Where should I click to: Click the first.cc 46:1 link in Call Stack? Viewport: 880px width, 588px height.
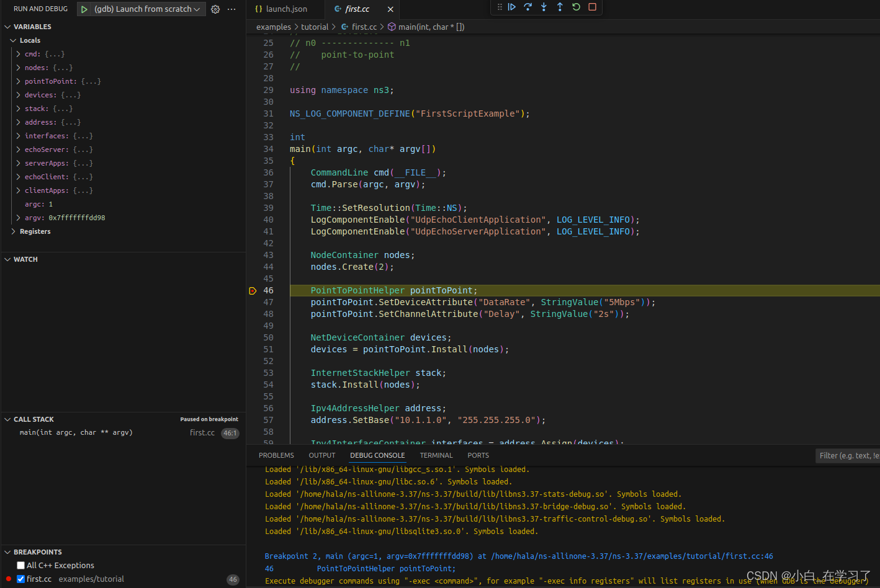[x=213, y=432]
